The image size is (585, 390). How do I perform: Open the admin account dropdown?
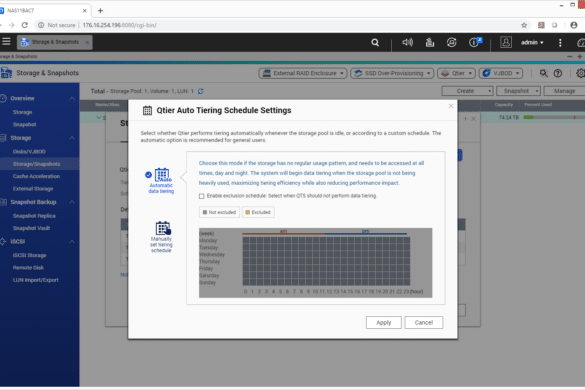[532, 43]
